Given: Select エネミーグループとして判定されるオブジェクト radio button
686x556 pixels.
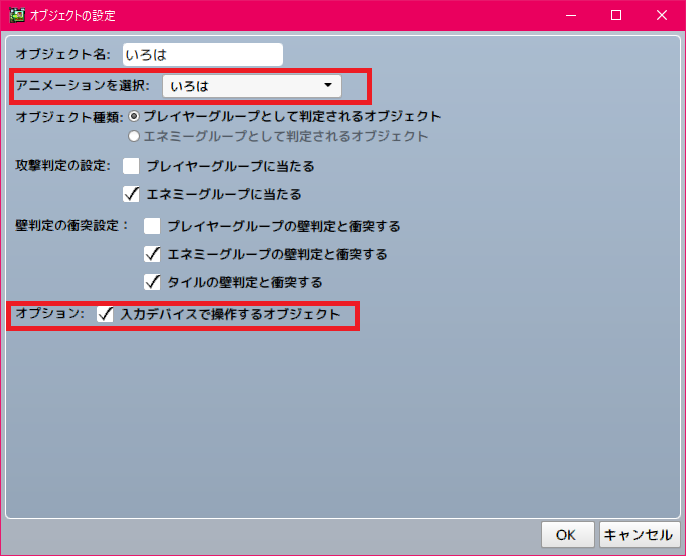Looking at the screenshot, I should click(x=134, y=136).
